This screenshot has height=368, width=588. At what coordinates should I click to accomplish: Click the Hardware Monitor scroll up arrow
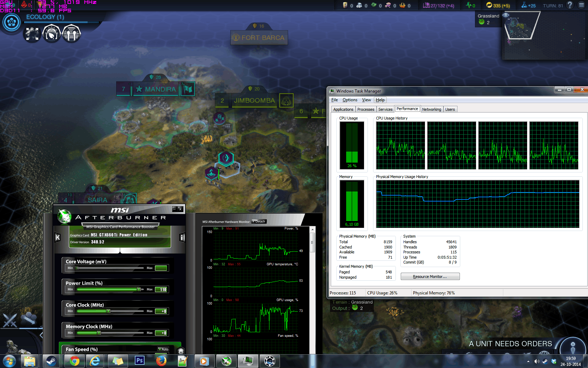click(x=313, y=229)
